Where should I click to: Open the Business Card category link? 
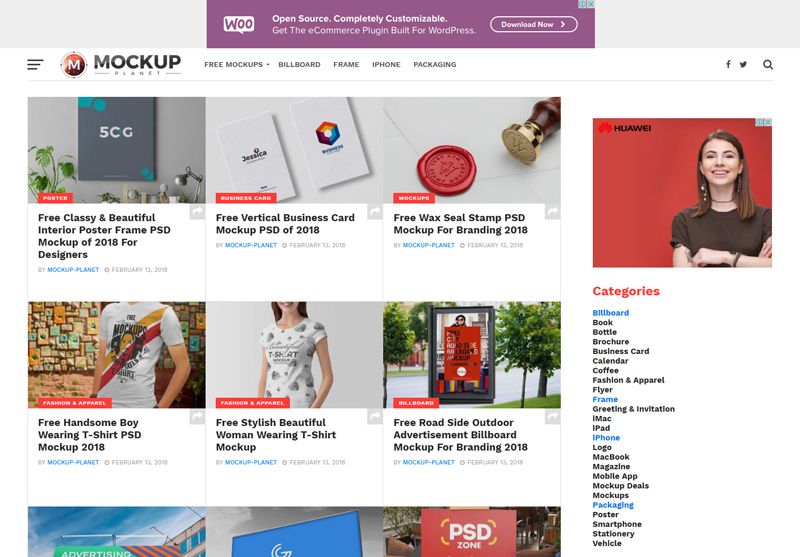pos(620,351)
